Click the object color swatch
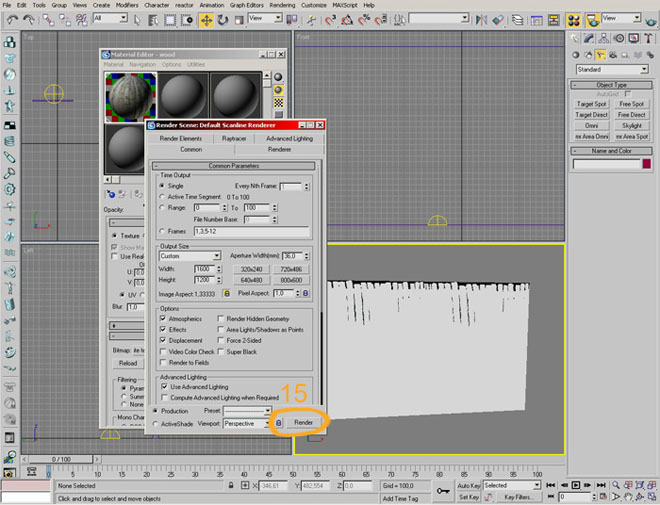This screenshot has height=505, width=660. 647,164
